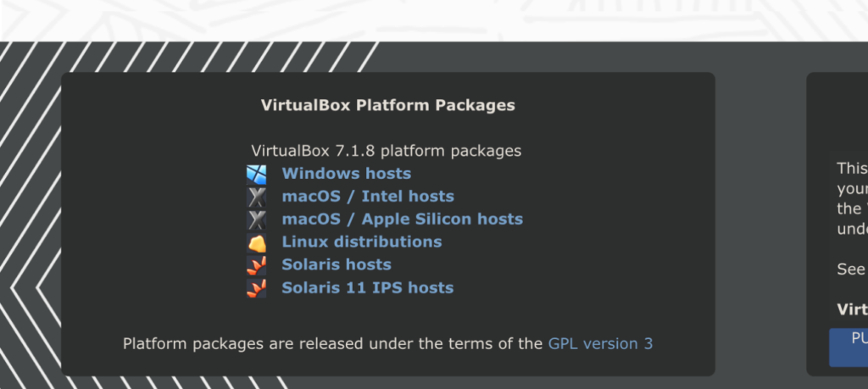This screenshot has height=389, width=868.
Task: Click the partially visible blue PU button
Action: [848, 347]
